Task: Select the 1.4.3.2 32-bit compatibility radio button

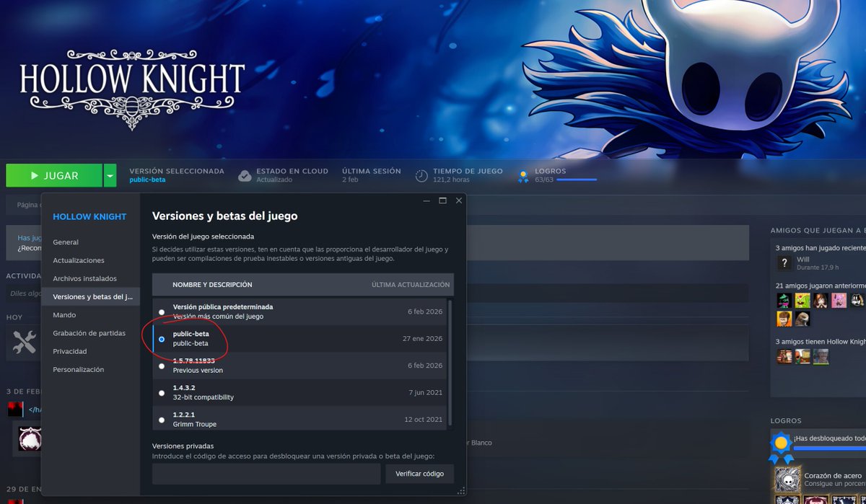Action: 162,393
